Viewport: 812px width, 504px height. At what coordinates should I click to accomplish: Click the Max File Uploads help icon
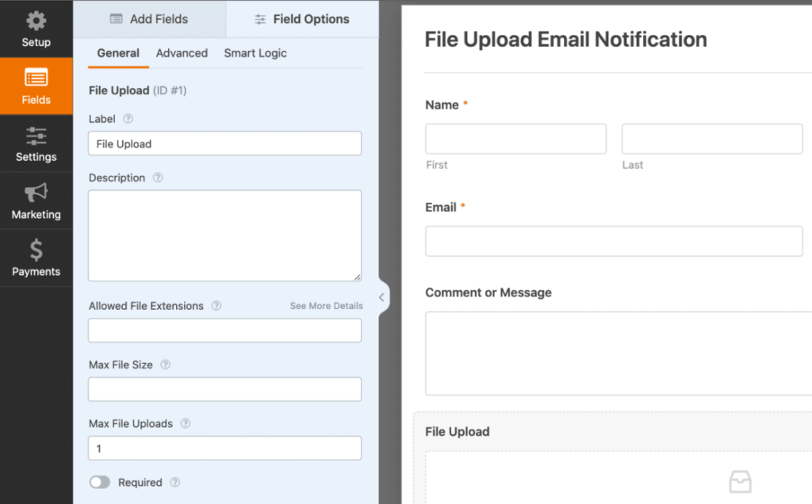coord(185,423)
